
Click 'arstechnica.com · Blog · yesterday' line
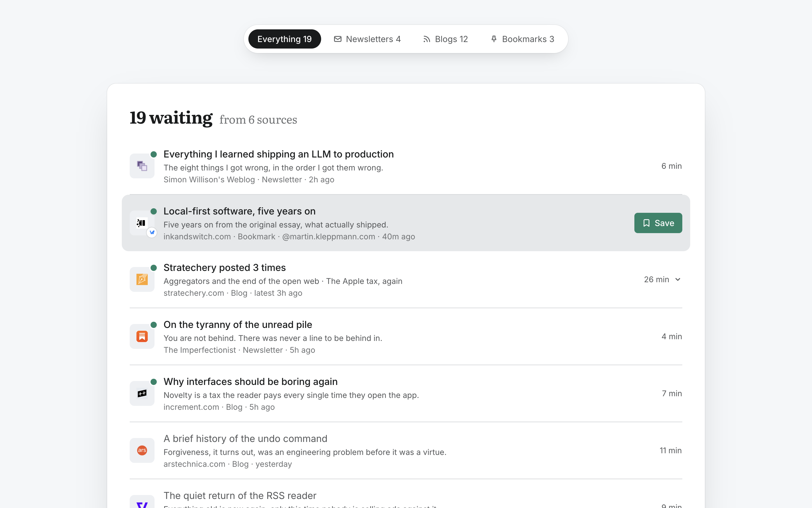tap(228, 464)
